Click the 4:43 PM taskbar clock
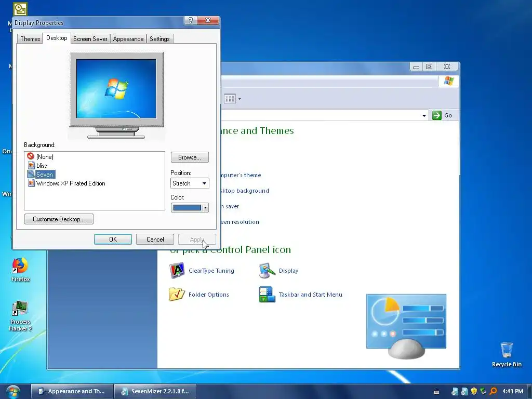Screen dimensions: 532x399 click(x=513, y=391)
